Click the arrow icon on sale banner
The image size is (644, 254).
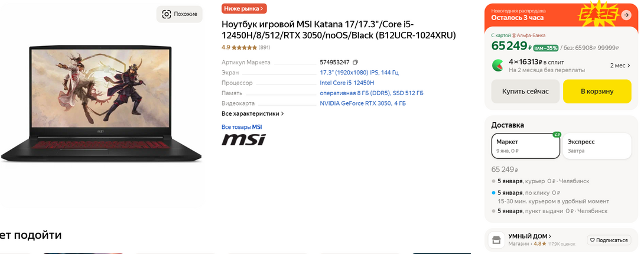click(626, 15)
